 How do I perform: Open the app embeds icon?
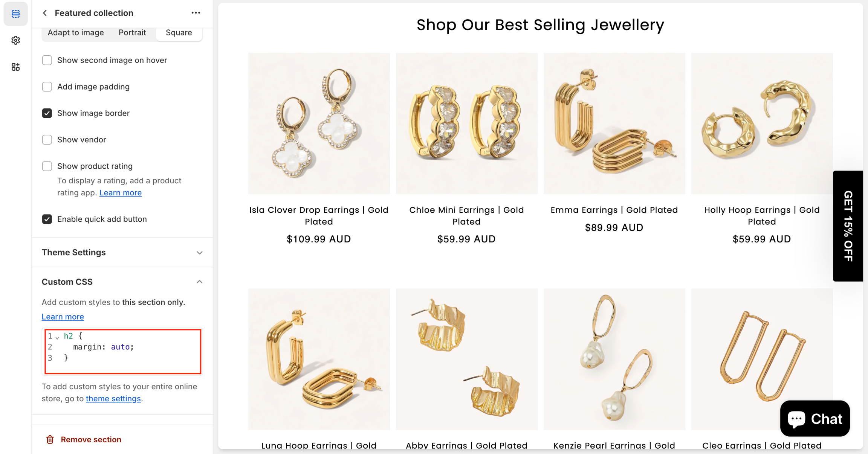pos(15,67)
